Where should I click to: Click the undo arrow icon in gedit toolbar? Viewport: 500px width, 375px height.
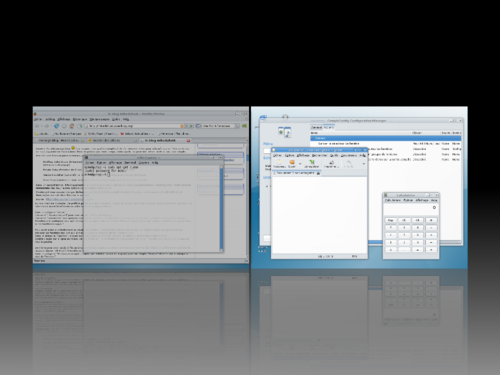348,163
